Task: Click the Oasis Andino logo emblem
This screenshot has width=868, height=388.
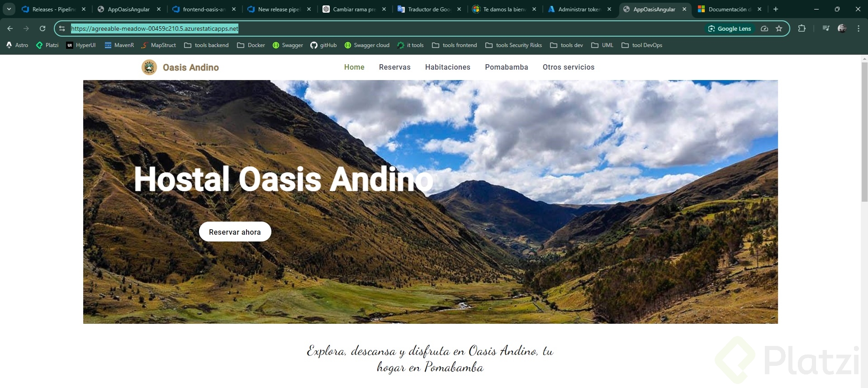Action: [149, 67]
